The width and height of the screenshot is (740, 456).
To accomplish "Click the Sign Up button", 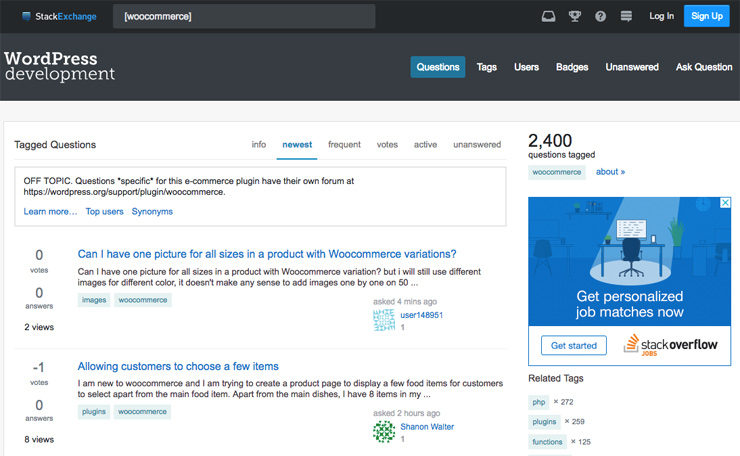I will pyautogui.click(x=706, y=16).
